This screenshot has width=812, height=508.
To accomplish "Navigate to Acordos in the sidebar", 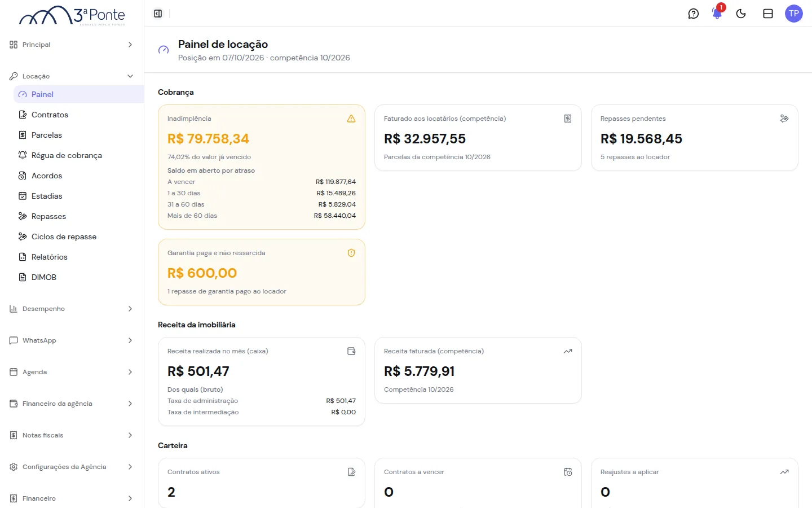I will (78, 176).
